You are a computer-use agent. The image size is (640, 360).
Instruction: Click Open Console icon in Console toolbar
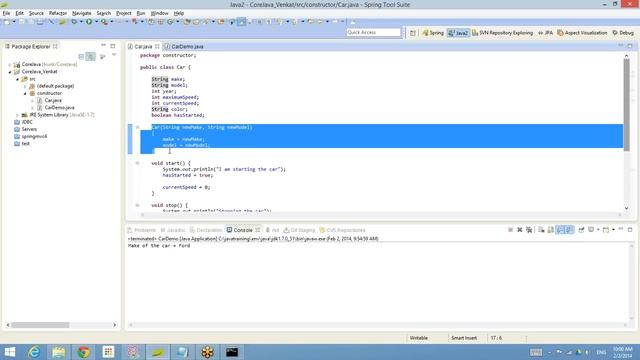pos(606,230)
